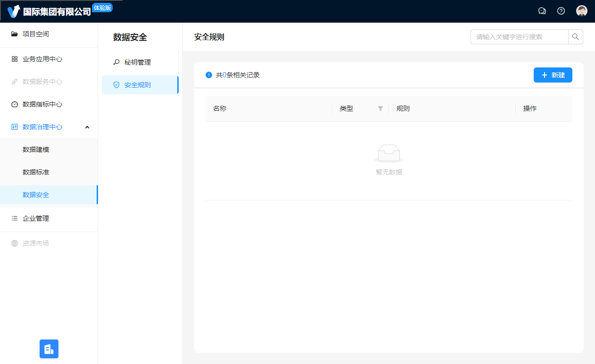Open 数据指标中心 from sidebar
Viewport: 595px width, 364px height.
point(42,104)
